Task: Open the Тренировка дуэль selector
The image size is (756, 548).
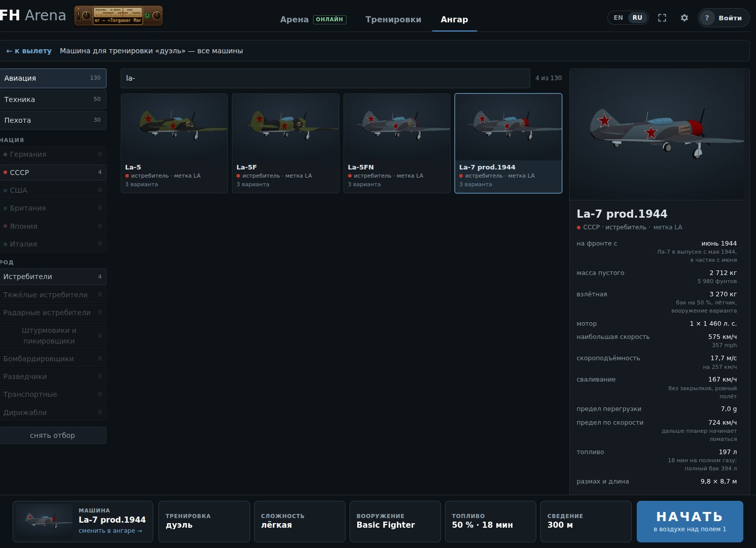Action: [x=204, y=522]
